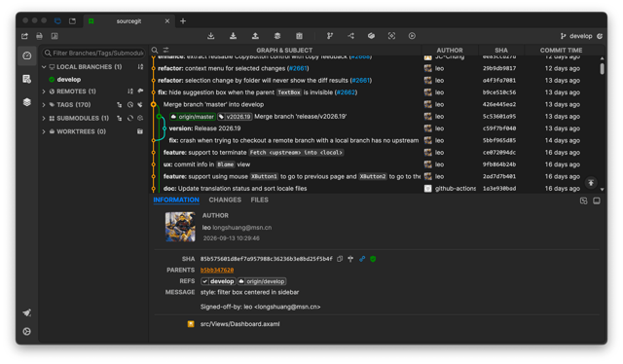Viewport: 623px width, 364px height.
Task: Click the custom action play icon
Action: 412,36
